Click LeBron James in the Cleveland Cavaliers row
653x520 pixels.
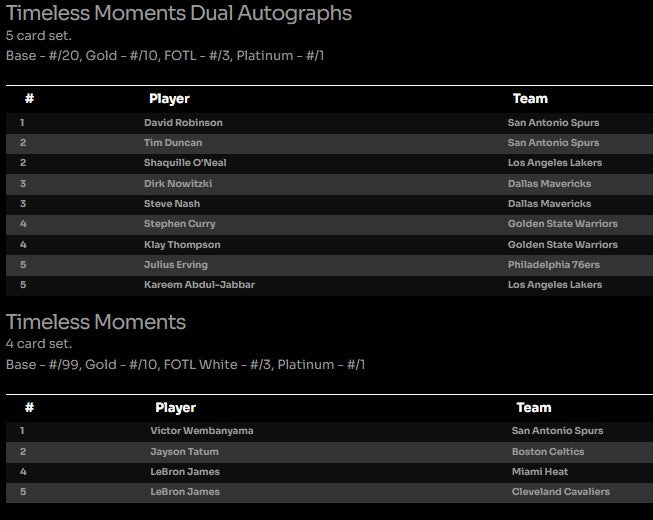[185, 492]
